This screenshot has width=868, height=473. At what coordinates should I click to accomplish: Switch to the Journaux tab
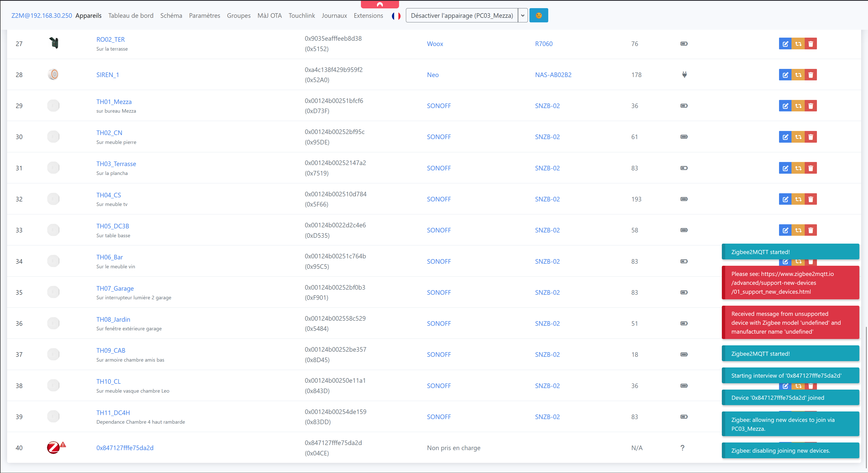pos(334,16)
